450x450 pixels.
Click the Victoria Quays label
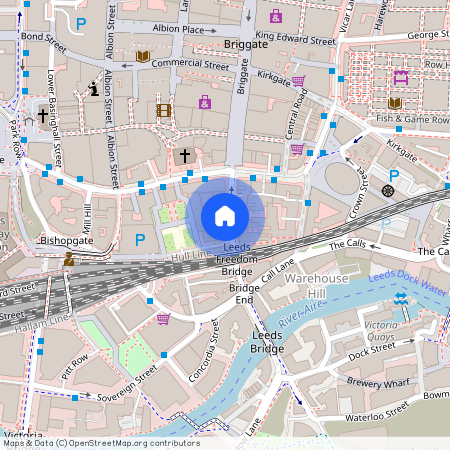click(381, 331)
